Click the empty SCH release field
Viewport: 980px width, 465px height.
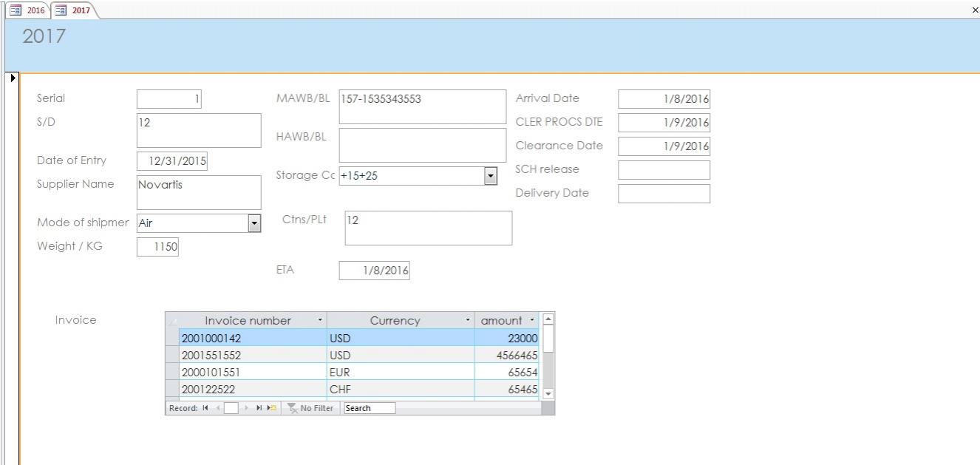pyautogui.click(x=664, y=170)
